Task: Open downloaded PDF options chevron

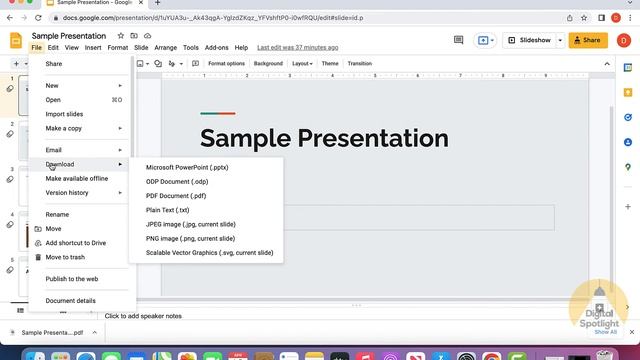Action: 94,333
